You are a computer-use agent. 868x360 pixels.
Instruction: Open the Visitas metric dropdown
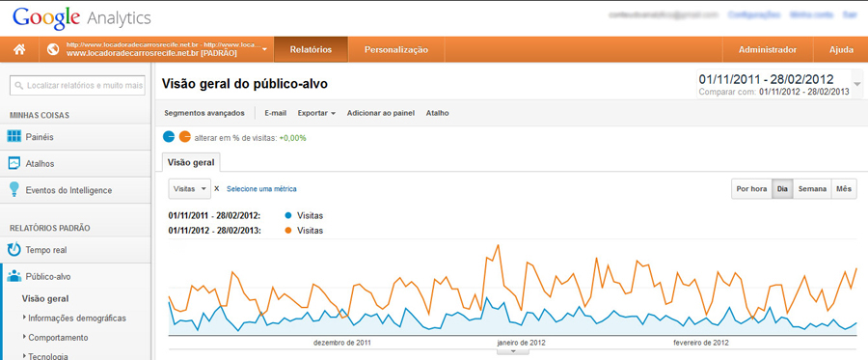click(189, 189)
